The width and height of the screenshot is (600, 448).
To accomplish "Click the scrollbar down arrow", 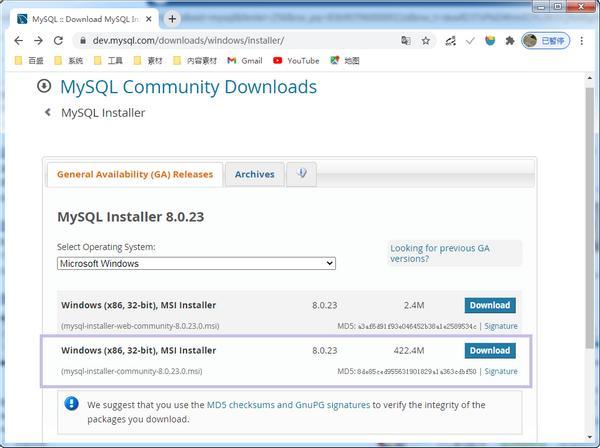I will [589, 437].
